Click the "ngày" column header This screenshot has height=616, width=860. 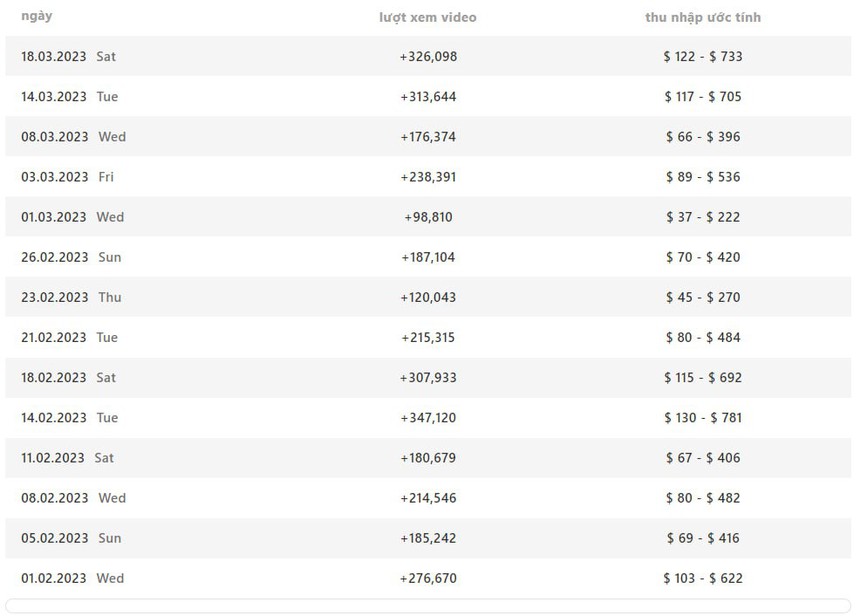(37, 16)
